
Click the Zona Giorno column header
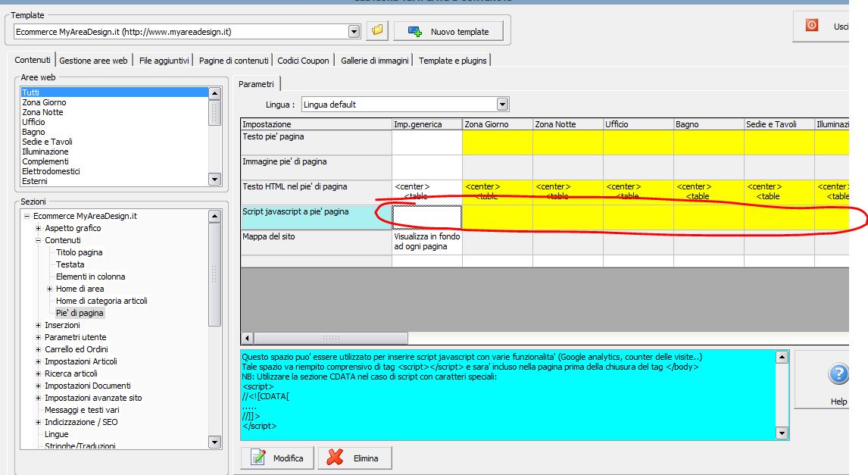point(497,124)
